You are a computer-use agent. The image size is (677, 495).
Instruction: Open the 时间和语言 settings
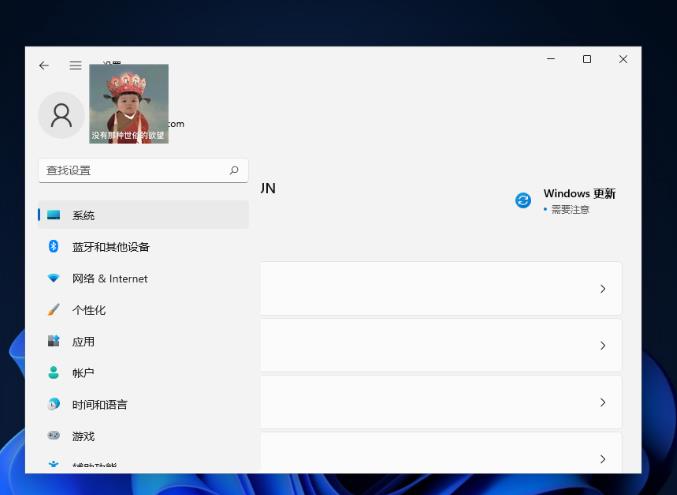tap(99, 405)
